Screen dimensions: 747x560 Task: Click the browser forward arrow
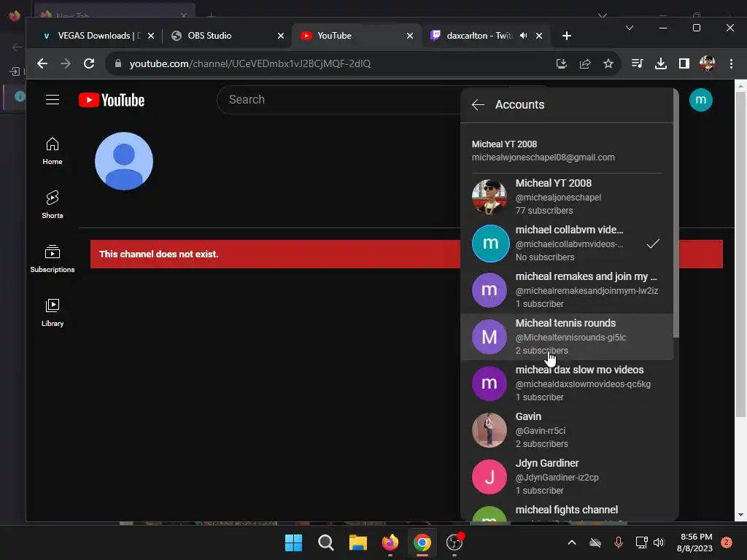[x=65, y=63]
